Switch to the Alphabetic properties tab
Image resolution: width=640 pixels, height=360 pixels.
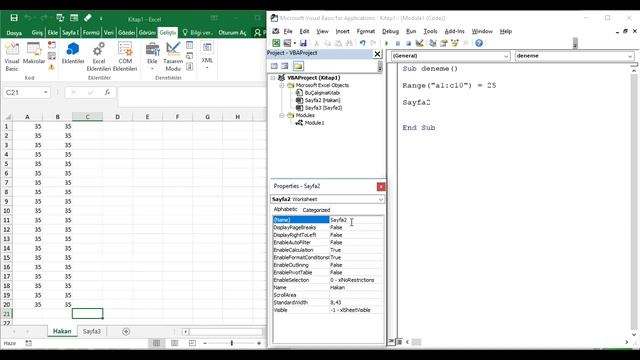[x=285, y=209]
